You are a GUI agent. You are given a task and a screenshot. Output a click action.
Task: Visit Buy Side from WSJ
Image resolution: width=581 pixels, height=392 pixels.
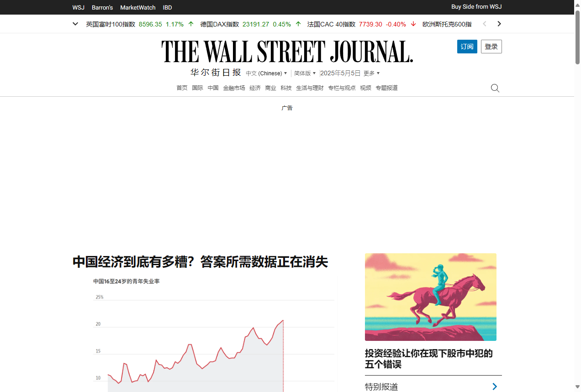[476, 7]
